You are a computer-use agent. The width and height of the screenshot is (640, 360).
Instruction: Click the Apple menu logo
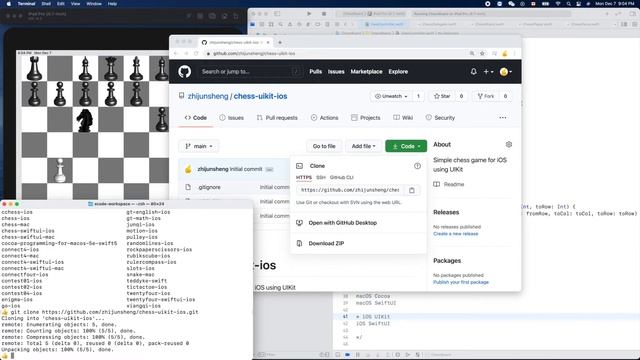[8, 4]
